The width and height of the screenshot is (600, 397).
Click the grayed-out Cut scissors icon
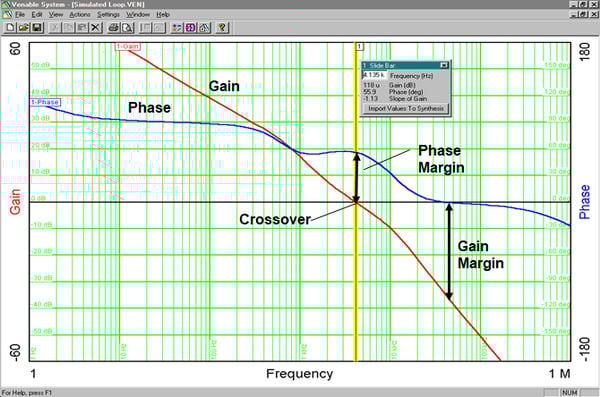click(55, 28)
